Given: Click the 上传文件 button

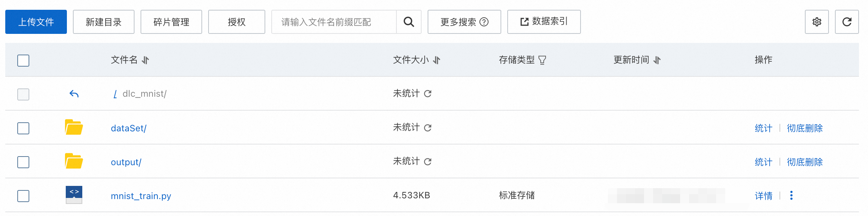Looking at the screenshot, I should [36, 22].
